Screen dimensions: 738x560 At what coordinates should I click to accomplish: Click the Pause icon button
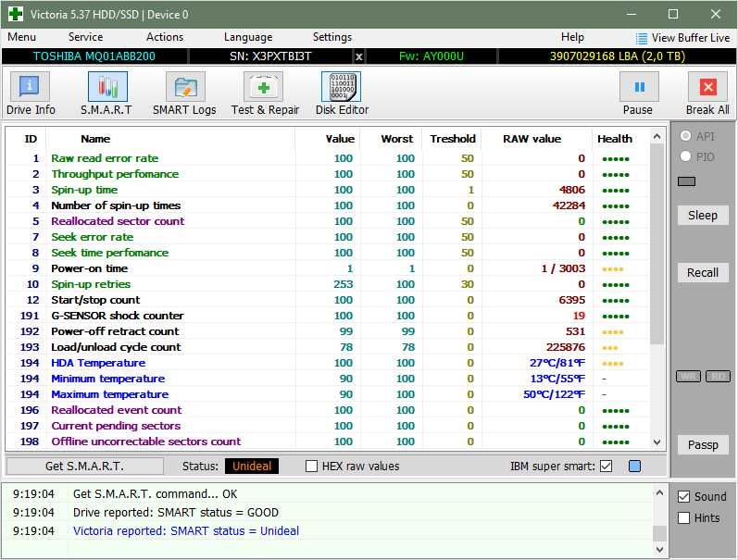(639, 87)
